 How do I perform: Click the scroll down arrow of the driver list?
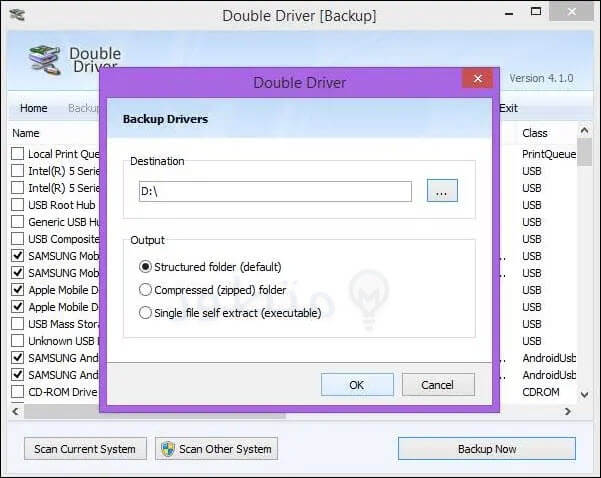coord(584,394)
